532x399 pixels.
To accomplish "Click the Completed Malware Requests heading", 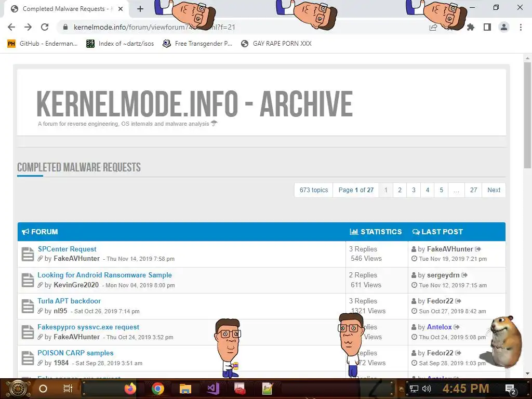I will click(79, 167).
